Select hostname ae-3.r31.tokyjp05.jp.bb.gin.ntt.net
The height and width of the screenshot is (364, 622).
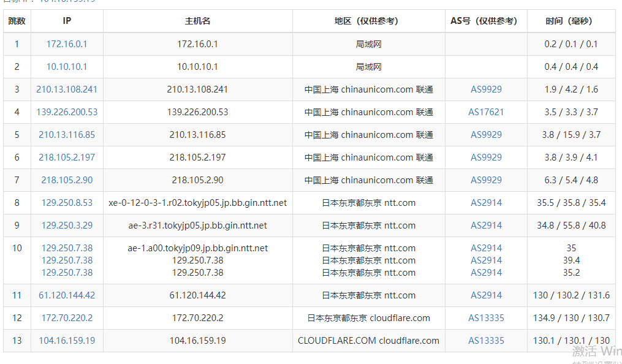[197, 226]
